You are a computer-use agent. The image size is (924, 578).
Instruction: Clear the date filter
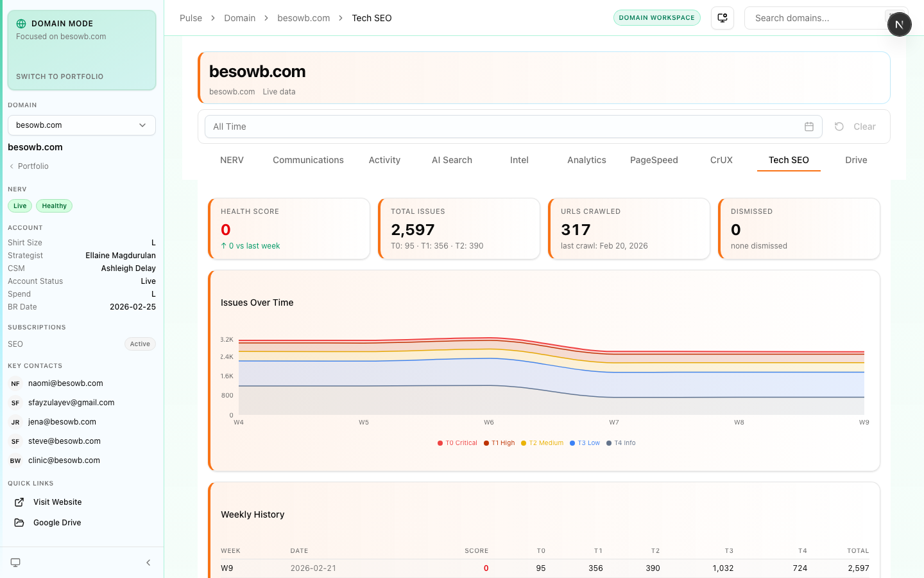coord(855,127)
